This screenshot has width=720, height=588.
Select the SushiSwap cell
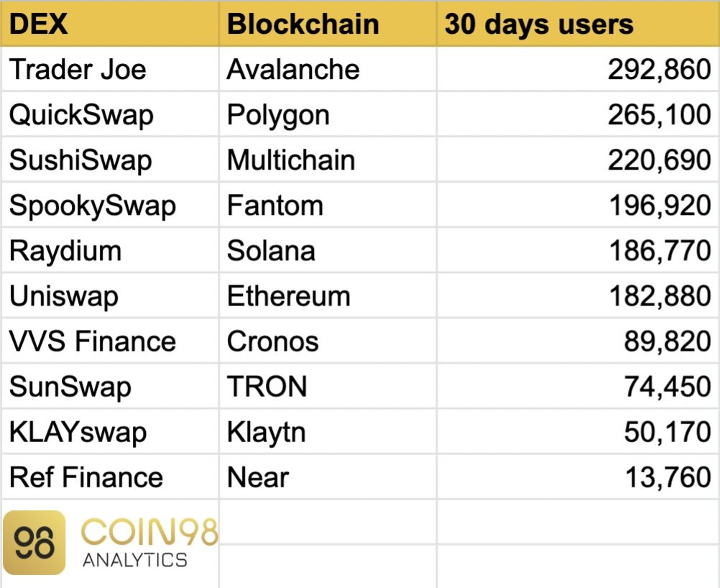coord(110,160)
